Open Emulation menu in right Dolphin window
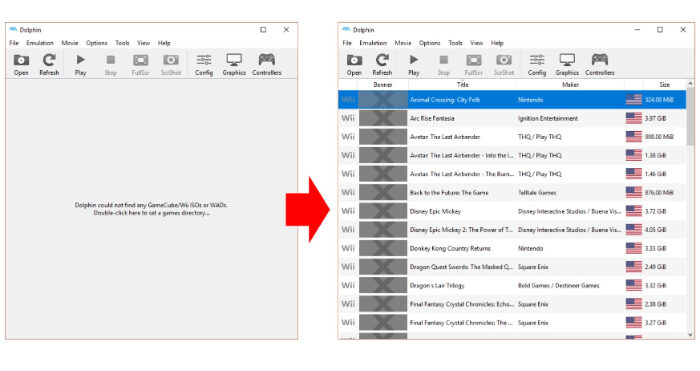This screenshot has height=371, width=700. click(x=373, y=43)
